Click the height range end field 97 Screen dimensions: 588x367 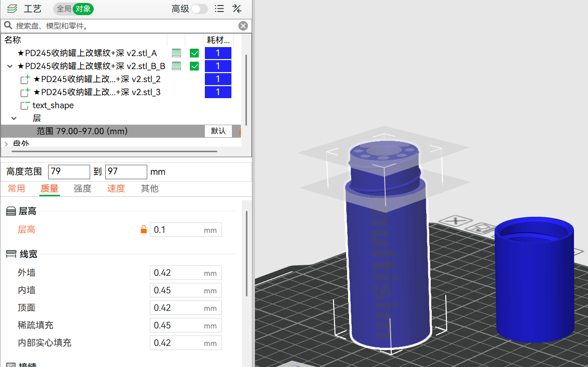pos(126,172)
